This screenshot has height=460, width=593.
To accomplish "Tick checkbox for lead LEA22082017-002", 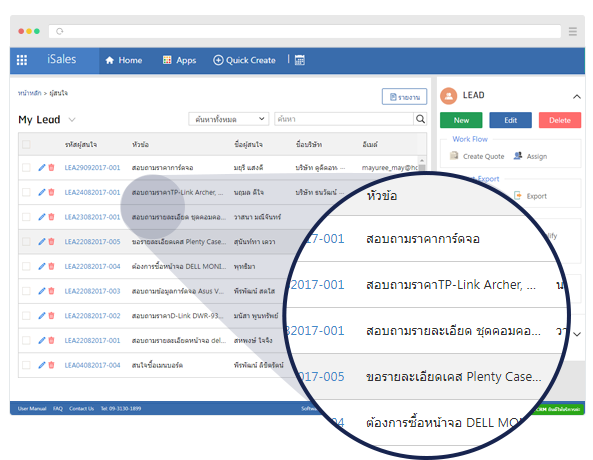I will click(x=26, y=315).
